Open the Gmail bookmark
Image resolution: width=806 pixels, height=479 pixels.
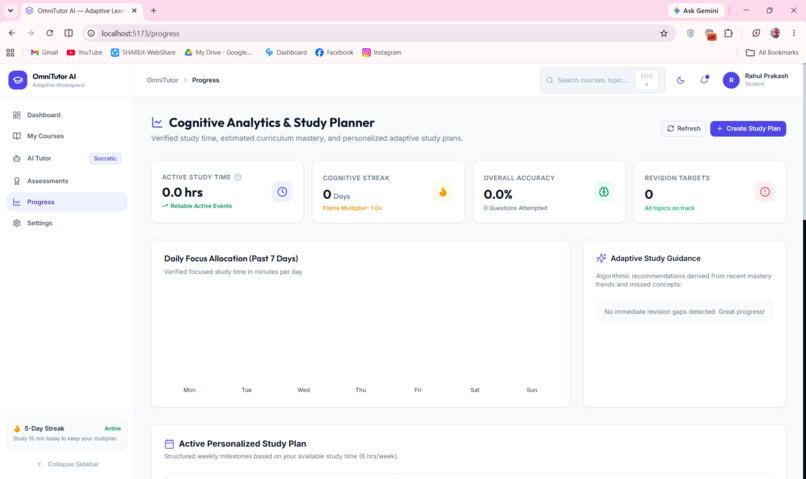[x=44, y=52]
